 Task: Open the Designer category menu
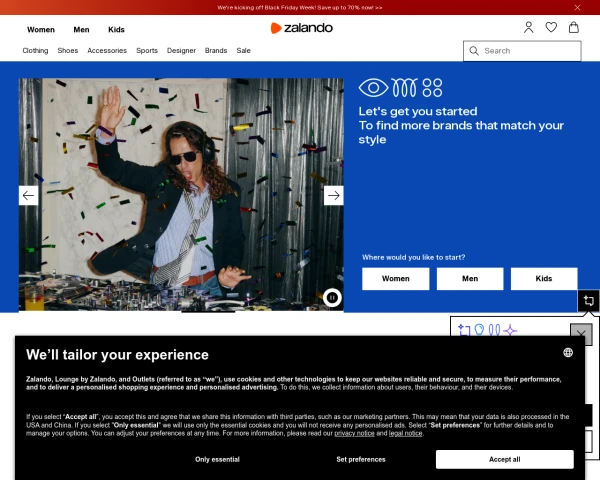point(181,51)
